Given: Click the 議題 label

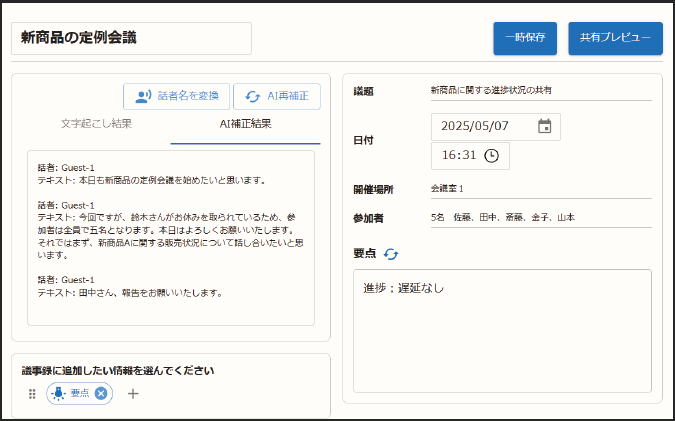Looking at the screenshot, I should coord(363,92).
